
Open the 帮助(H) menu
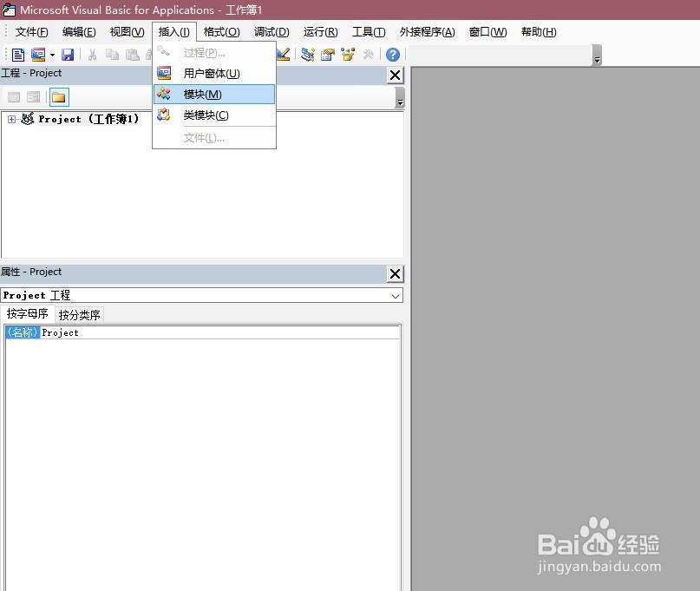click(539, 32)
